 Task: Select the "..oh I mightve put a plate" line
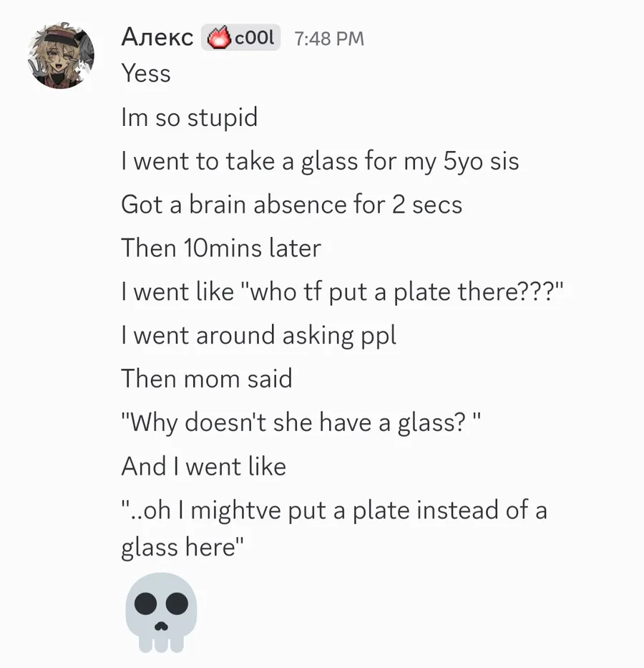click(x=333, y=510)
